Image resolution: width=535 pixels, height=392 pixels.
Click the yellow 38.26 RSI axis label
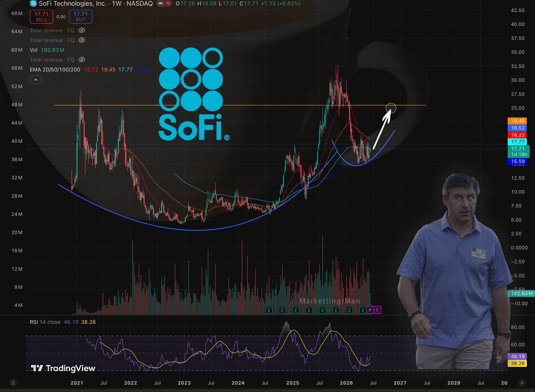(x=517, y=363)
